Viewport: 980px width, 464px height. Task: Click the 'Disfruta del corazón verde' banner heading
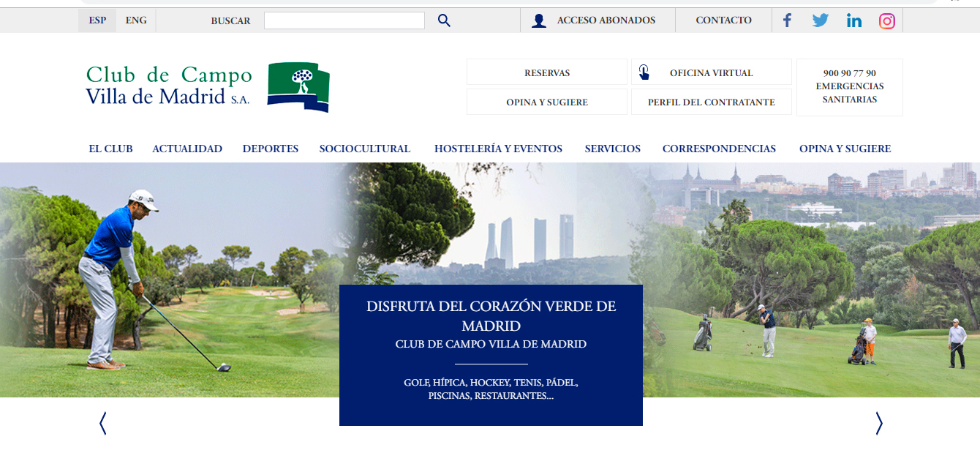coord(491,315)
